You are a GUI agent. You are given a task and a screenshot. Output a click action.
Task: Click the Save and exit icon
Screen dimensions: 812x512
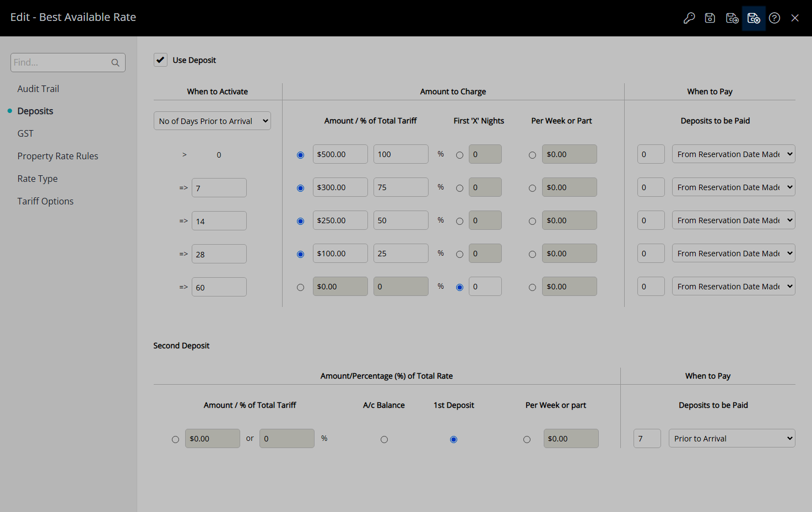[x=754, y=18]
